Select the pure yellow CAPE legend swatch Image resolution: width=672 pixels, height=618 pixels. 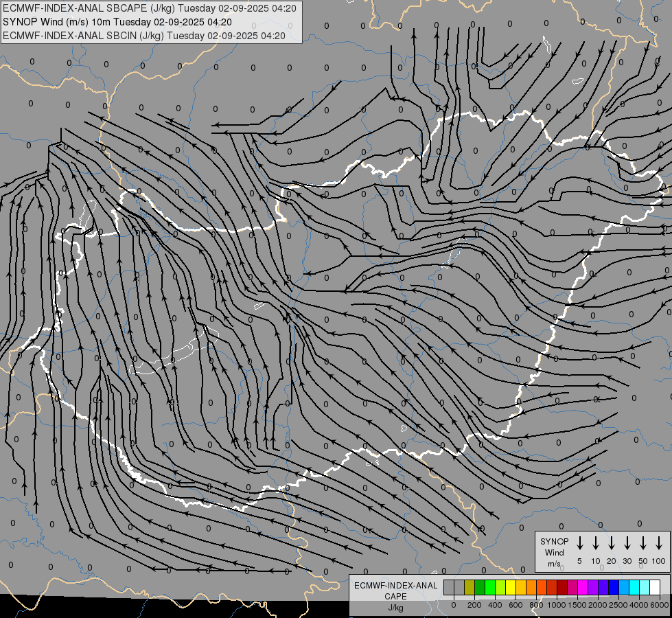pos(511,587)
